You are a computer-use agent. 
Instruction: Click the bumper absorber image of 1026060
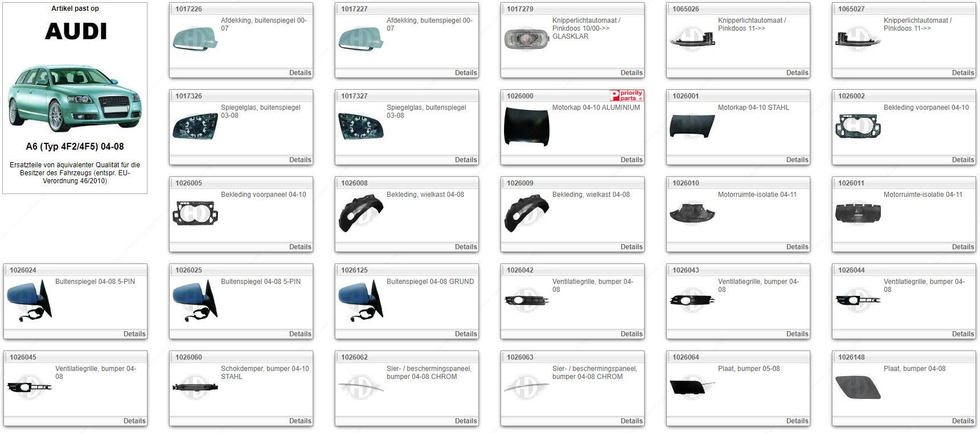click(x=195, y=387)
